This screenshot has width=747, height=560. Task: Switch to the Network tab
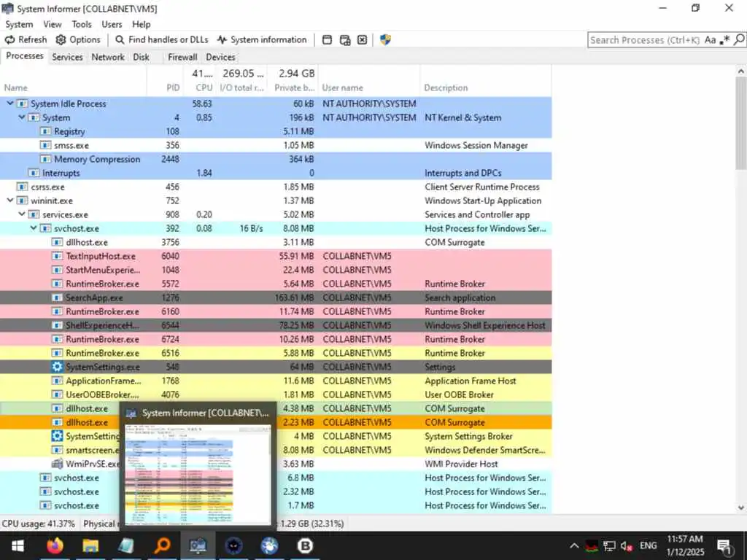point(108,57)
